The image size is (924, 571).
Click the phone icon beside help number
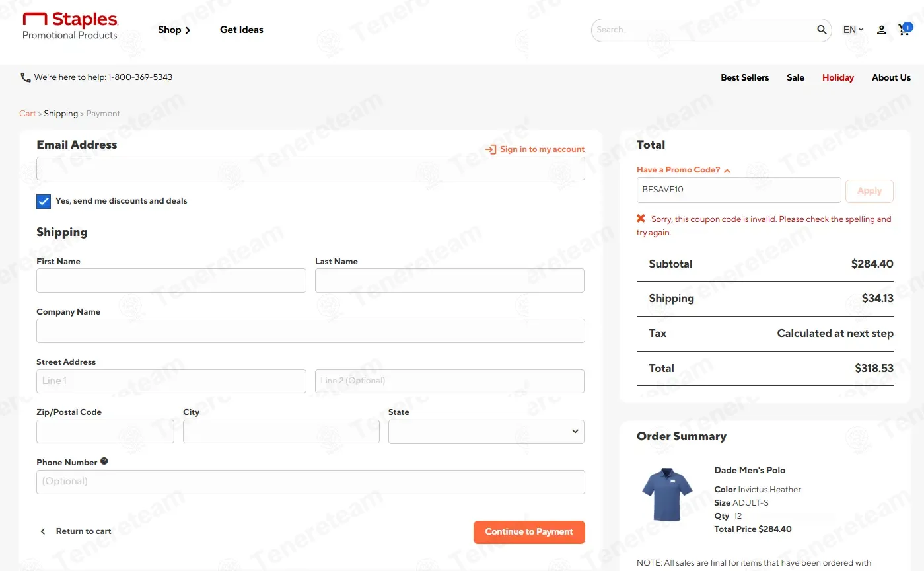[26, 77]
